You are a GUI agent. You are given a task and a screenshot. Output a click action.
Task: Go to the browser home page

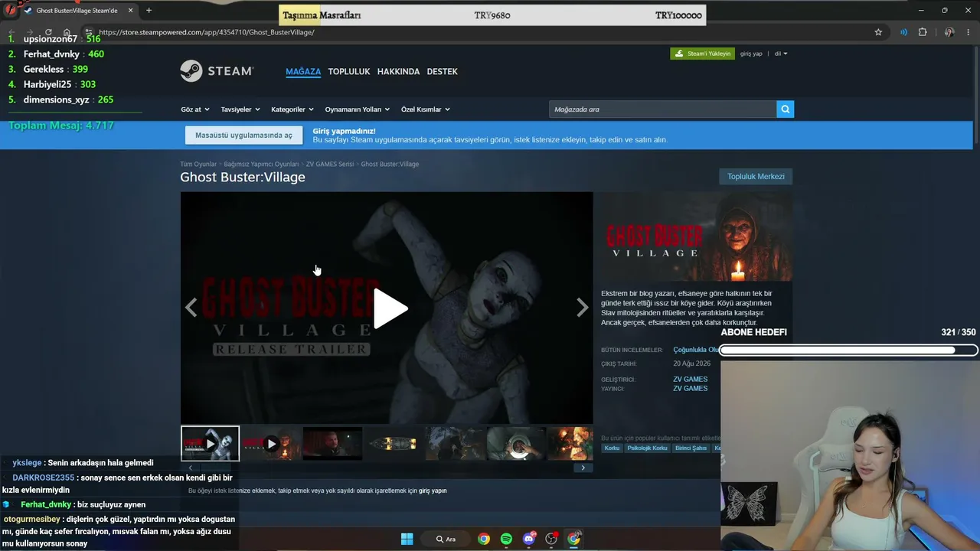click(67, 32)
